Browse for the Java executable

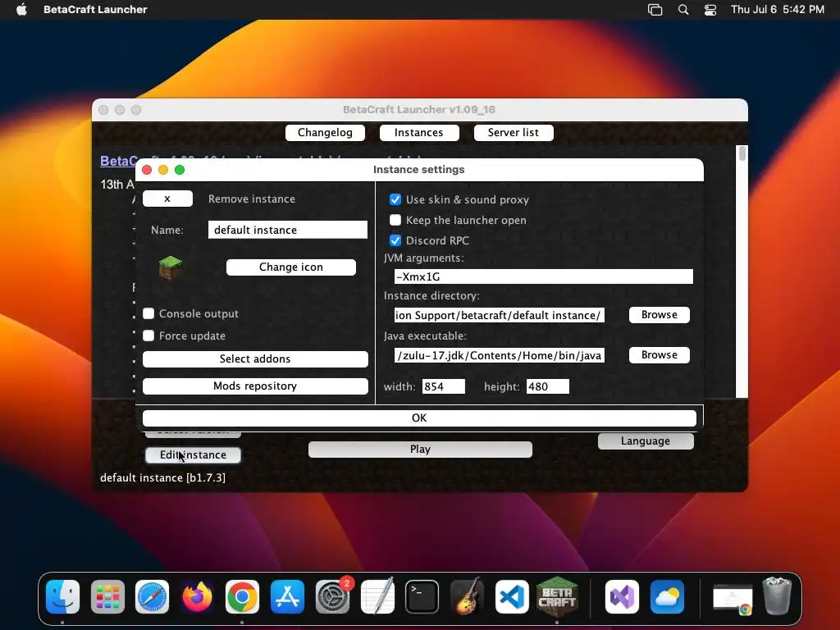click(660, 354)
